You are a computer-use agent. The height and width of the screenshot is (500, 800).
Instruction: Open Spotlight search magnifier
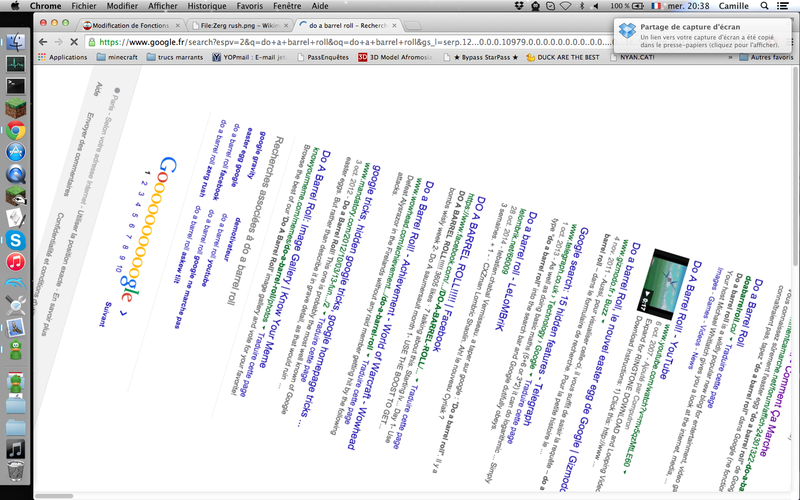click(764, 6)
